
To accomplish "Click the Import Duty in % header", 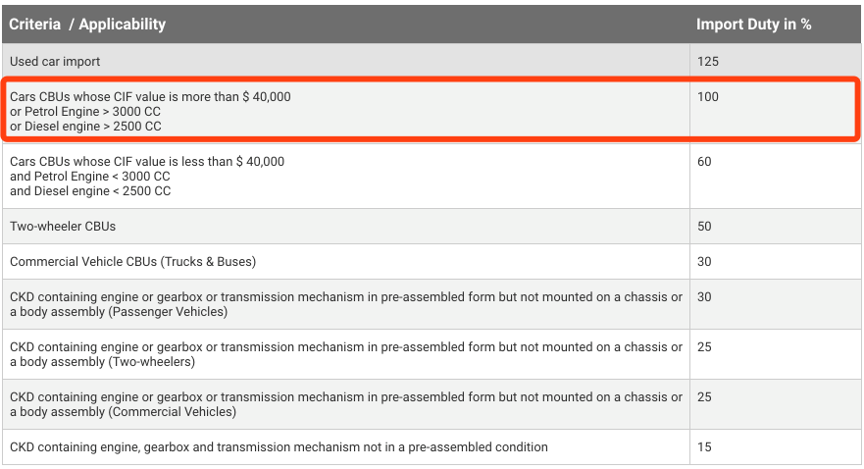I will click(x=753, y=24).
